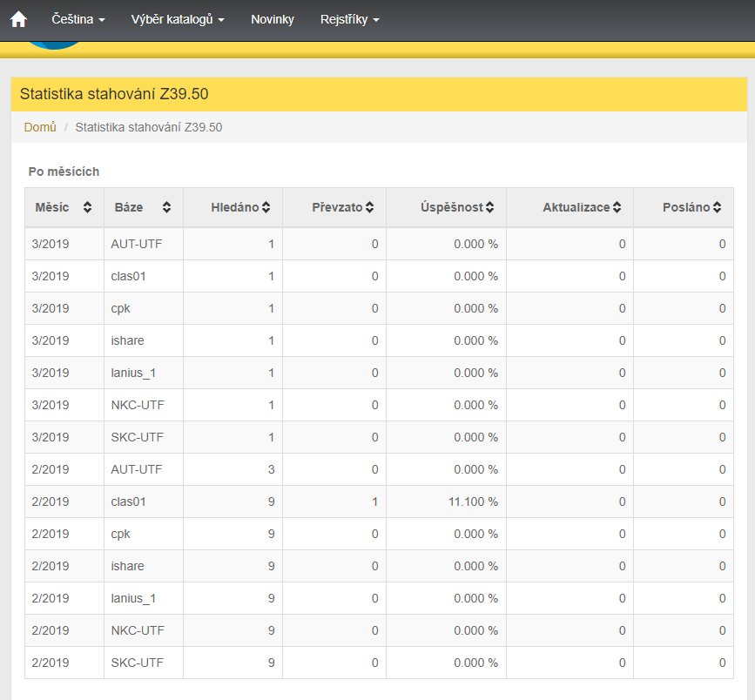
Task: Sort by Posláno column arrows
Action: pos(717,208)
